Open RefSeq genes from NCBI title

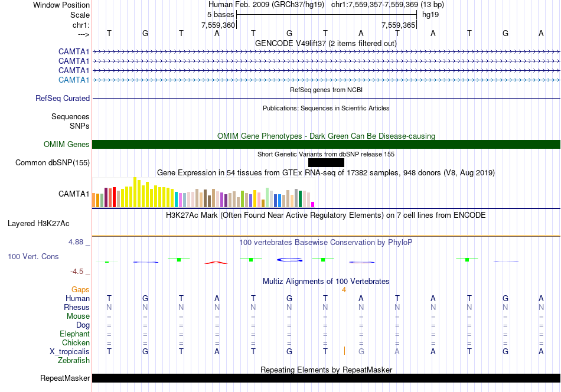click(x=326, y=90)
